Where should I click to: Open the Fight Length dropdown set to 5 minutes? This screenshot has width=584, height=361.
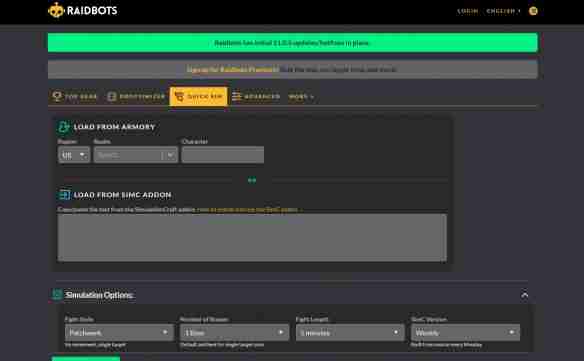point(350,332)
